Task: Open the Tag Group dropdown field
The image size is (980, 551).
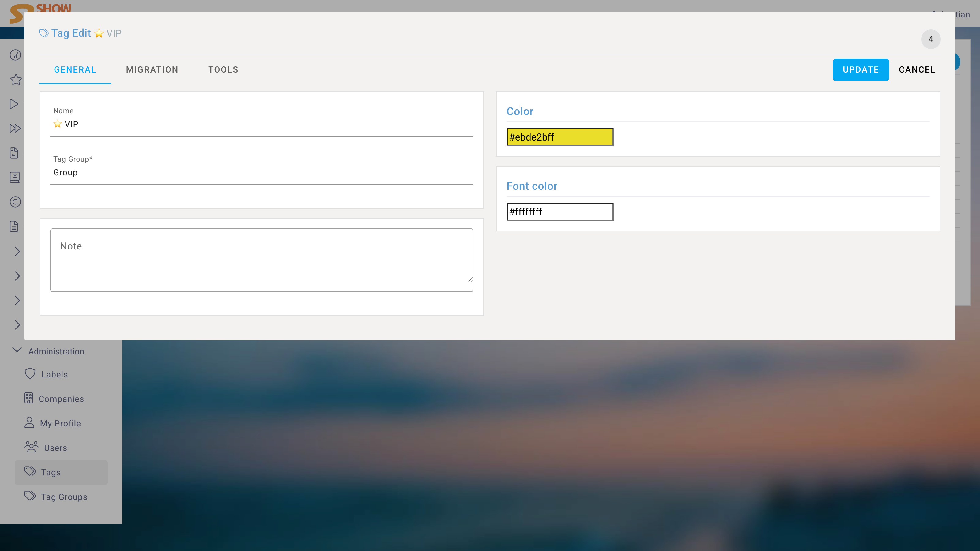Action: pyautogui.click(x=261, y=173)
